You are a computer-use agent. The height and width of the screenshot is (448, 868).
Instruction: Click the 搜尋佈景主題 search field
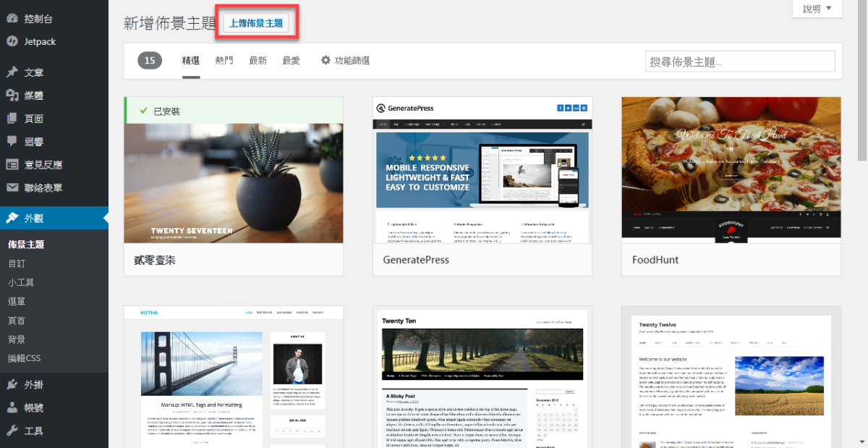[x=740, y=62]
